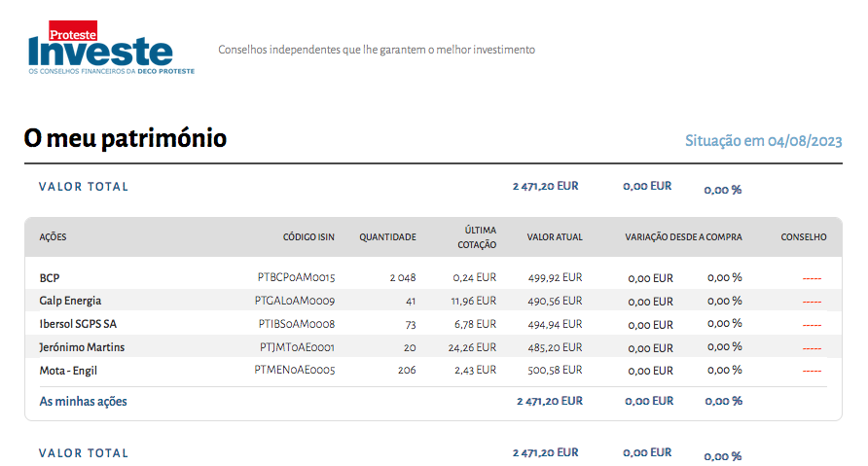The image size is (868, 466).
Task: Click the BCP advice dashes
Action: click(812, 279)
